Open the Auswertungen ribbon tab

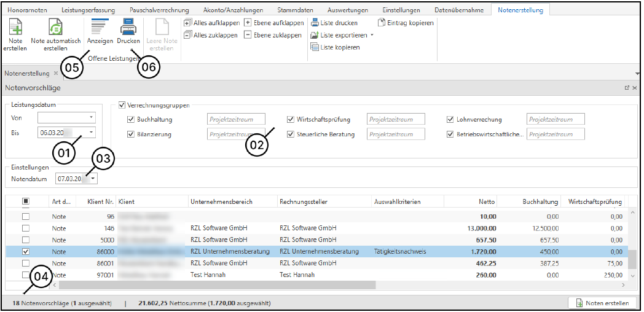point(348,10)
